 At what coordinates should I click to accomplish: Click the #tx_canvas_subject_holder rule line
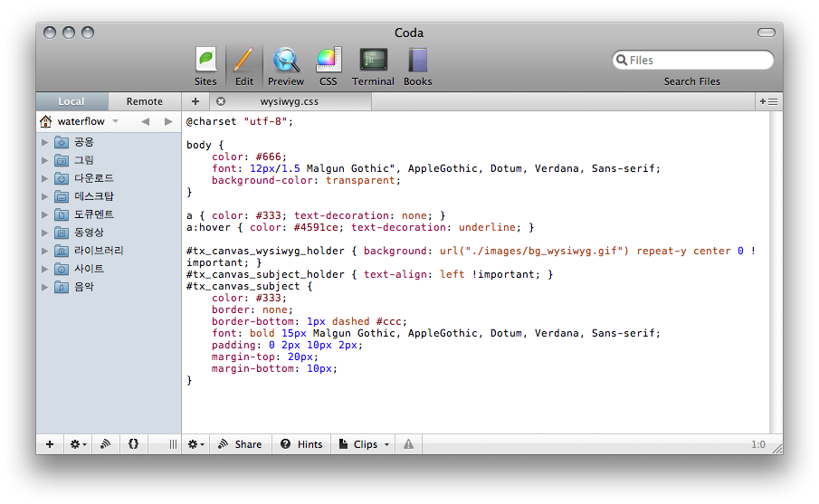click(x=369, y=274)
